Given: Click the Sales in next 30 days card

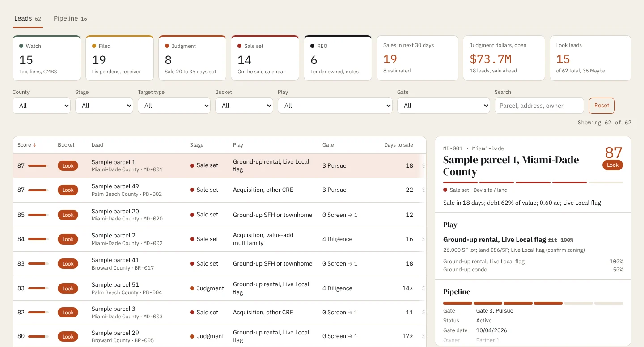Looking at the screenshot, I should click(417, 58).
